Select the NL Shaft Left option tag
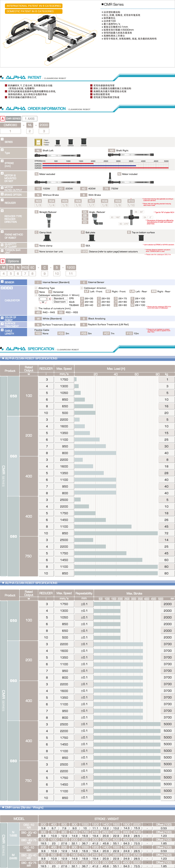 38,151
